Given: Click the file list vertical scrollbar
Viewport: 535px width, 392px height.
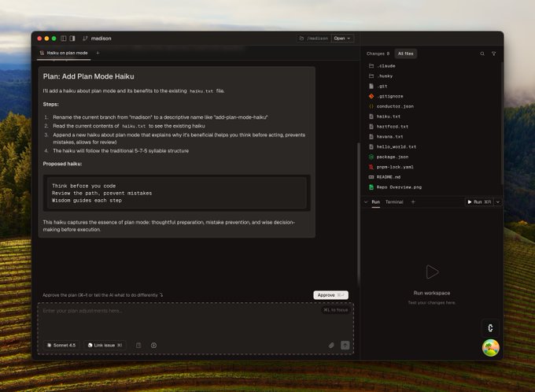Looking at the screenshot, I should pyautogui.click(x=502, y=123).
